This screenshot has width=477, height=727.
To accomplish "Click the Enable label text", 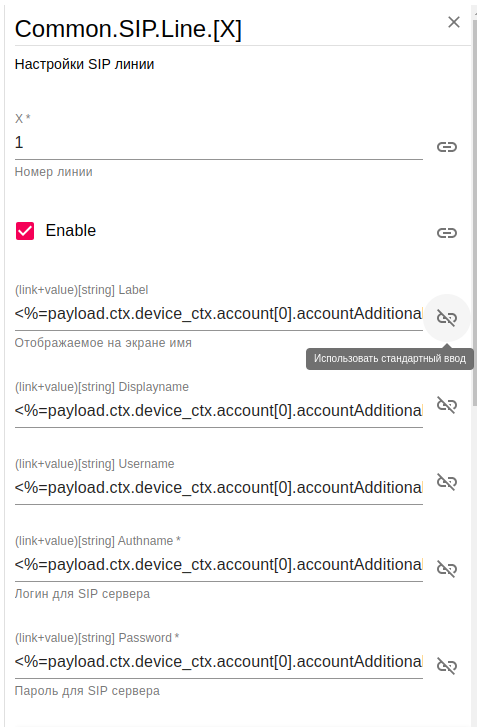I will [x=70, y=230].
